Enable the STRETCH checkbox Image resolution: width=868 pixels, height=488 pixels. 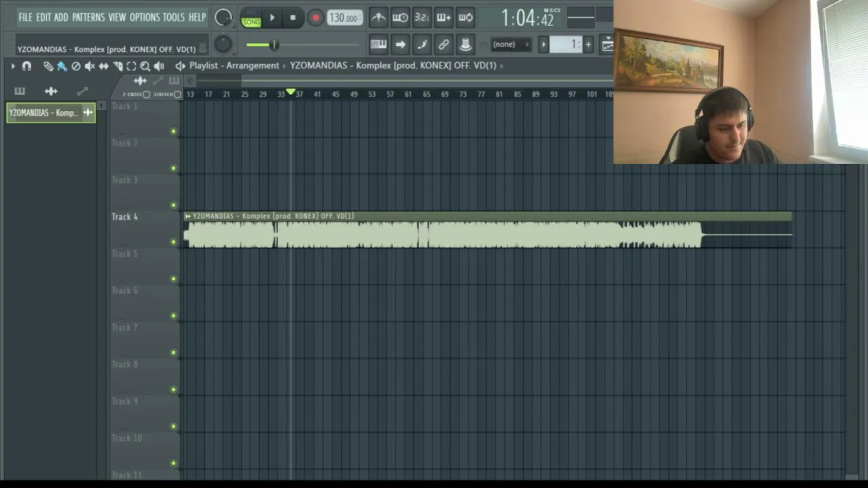pos(178,94)
